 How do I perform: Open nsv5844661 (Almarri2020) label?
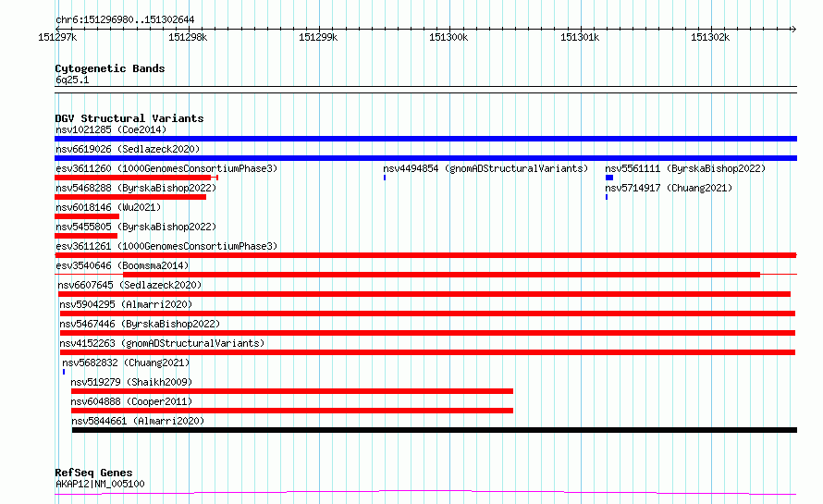point(138,421)
